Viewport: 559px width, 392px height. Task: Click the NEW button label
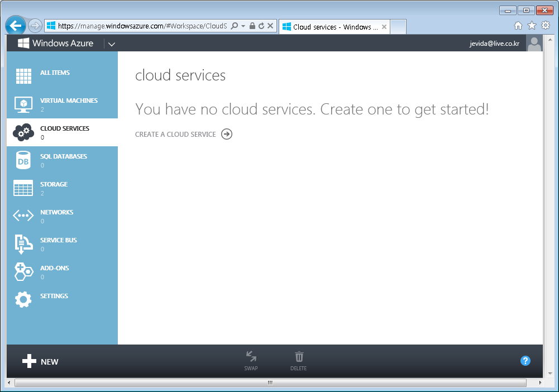tap(50, 362)
